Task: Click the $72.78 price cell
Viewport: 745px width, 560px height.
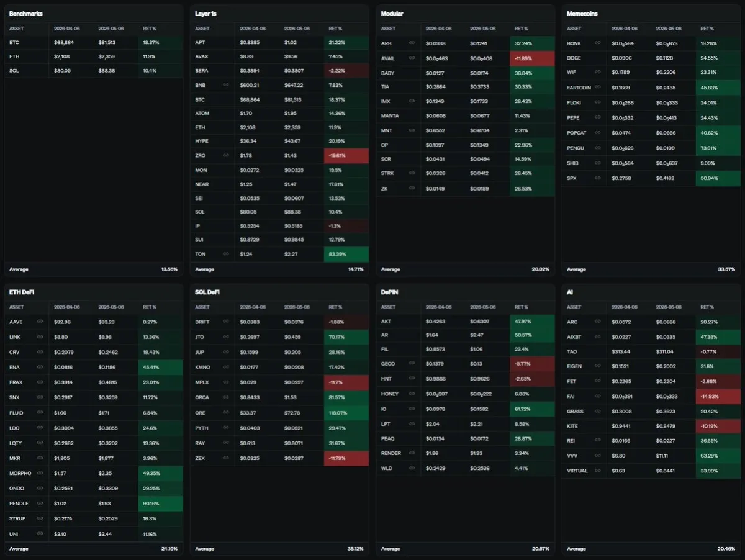Action: pyautogui.click(x=293, y=412)
